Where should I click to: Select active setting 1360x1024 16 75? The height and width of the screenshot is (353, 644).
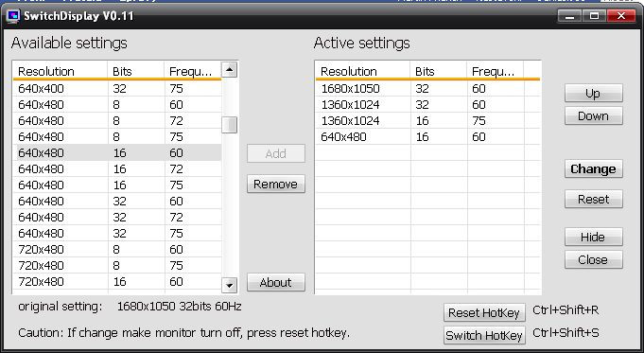click(428, 121)
